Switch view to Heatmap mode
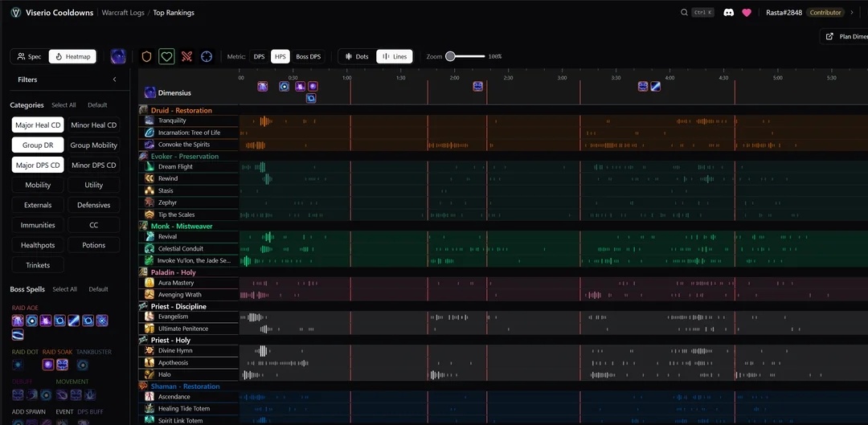 (72, 56)
